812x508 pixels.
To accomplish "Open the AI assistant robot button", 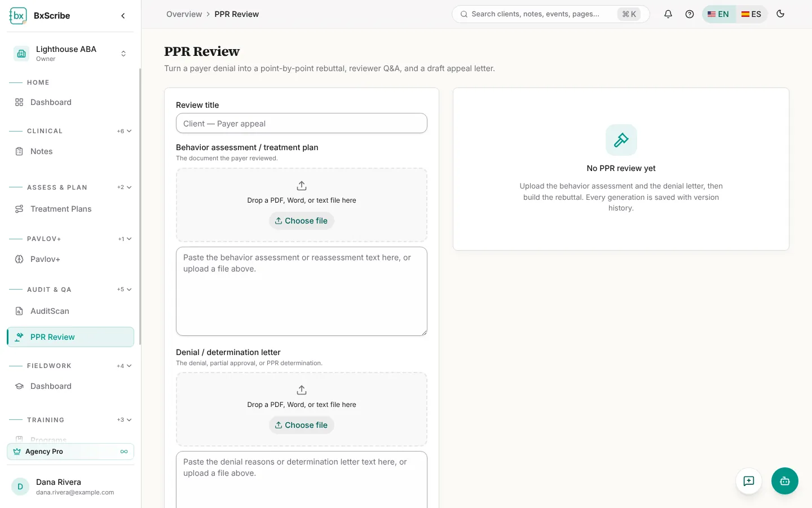I will pos(785,481).
